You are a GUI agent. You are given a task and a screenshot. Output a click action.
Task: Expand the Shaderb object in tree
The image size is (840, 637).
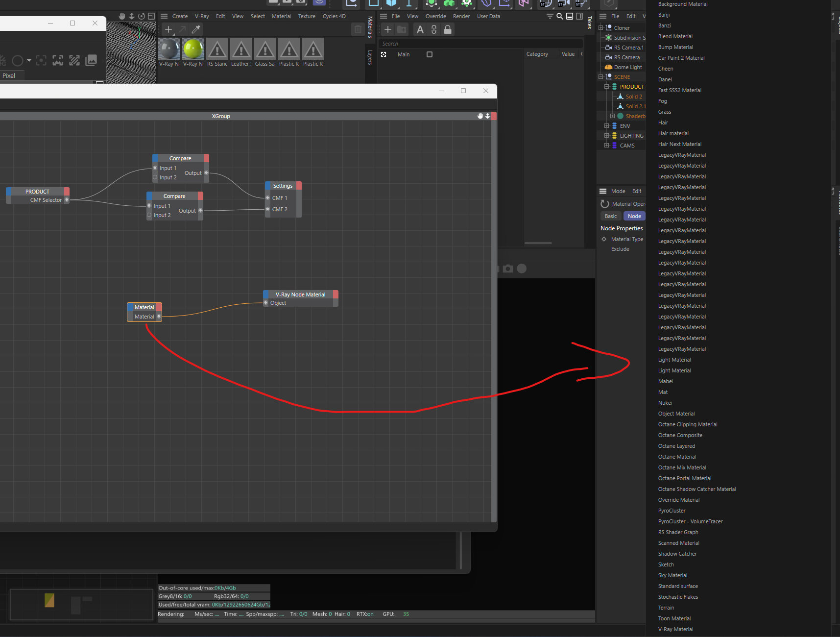coord(612,116)
